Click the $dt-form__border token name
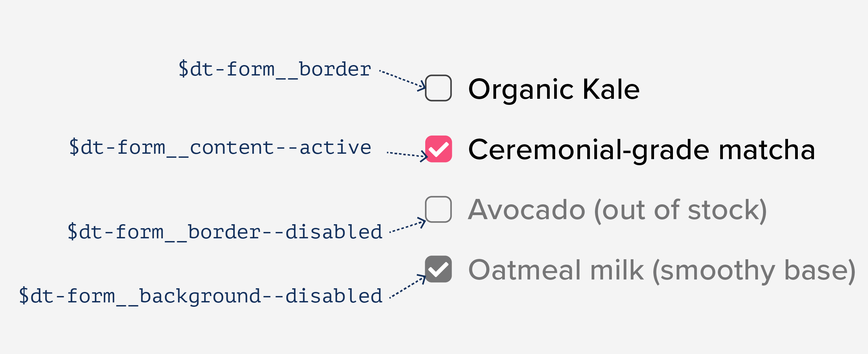Image resolution: width=868 pixels, height=354 pixels. pos(275,69)
